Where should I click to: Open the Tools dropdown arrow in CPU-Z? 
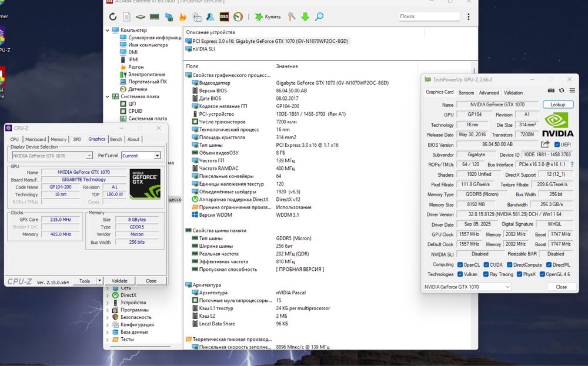point(99,281)
